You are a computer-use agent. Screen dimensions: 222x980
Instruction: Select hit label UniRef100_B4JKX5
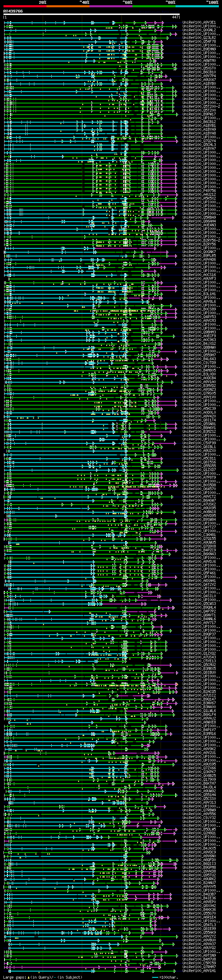point(199,848)
